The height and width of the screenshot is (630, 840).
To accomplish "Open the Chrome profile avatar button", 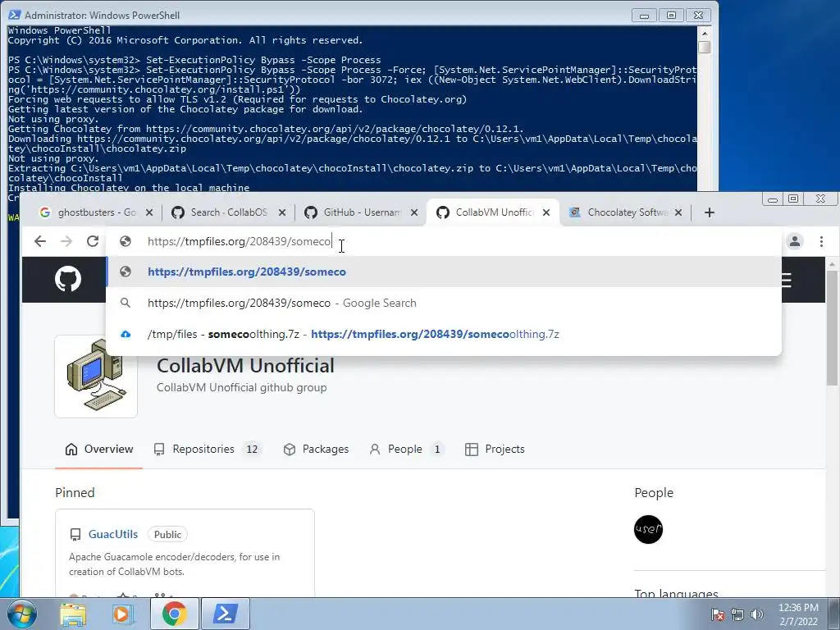I will coord(795,242).
